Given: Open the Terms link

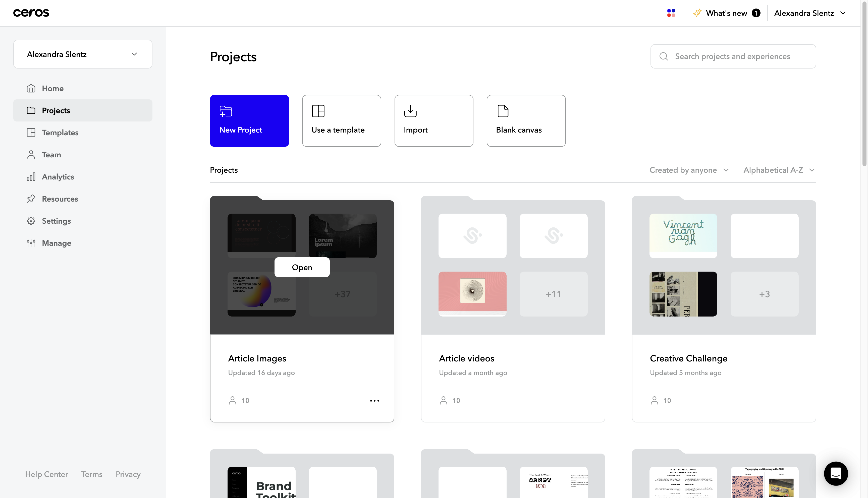Looking at the screenshot, I should [x=92, y=474].
